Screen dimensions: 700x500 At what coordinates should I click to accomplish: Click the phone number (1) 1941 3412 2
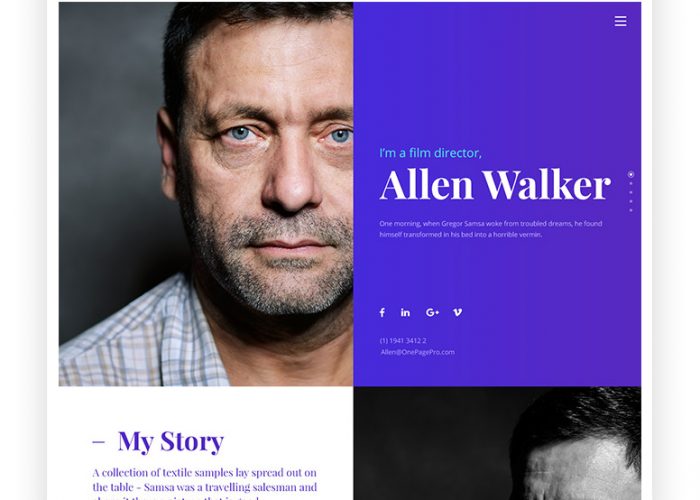pyautogui.click(x=403, y=341)
